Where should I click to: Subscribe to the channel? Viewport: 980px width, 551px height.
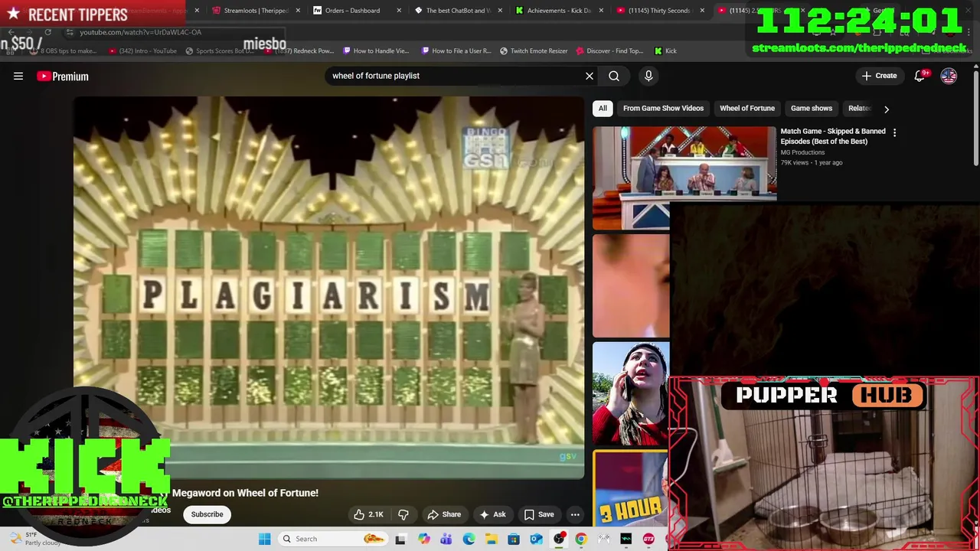click(x=207, y=514)
